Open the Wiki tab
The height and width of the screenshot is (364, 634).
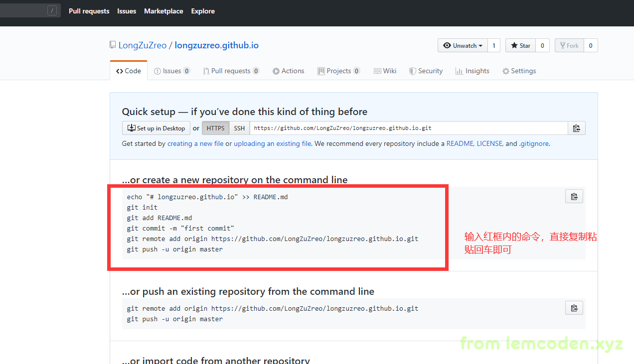(x=385, y=71)
